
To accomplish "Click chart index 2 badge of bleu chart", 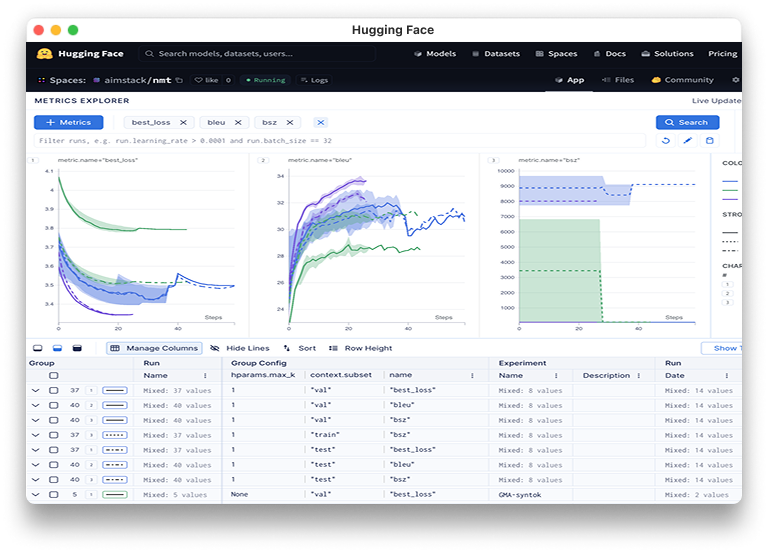I will click(263, 160).
